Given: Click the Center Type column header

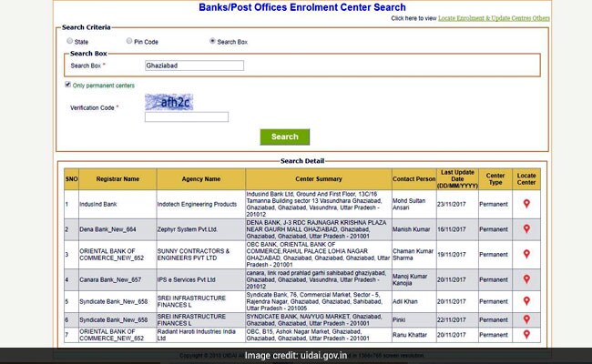Looking at the screenshot, I should click(x=495, y=179).
